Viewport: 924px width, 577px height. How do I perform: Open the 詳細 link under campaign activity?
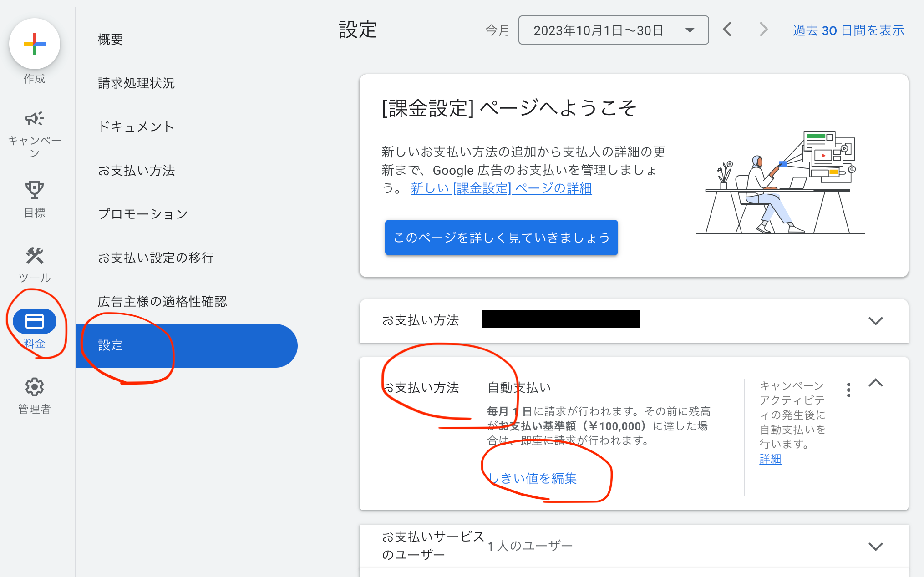[770, 459]
